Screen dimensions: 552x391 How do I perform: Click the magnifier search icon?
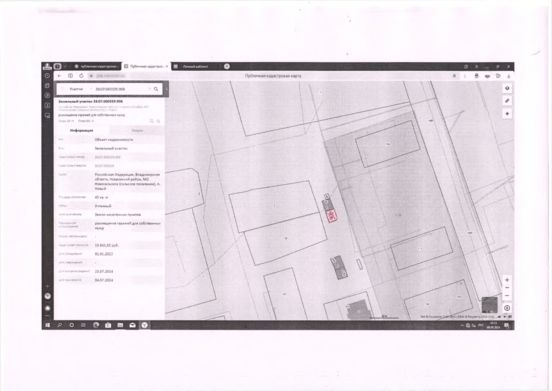[156, 89]
